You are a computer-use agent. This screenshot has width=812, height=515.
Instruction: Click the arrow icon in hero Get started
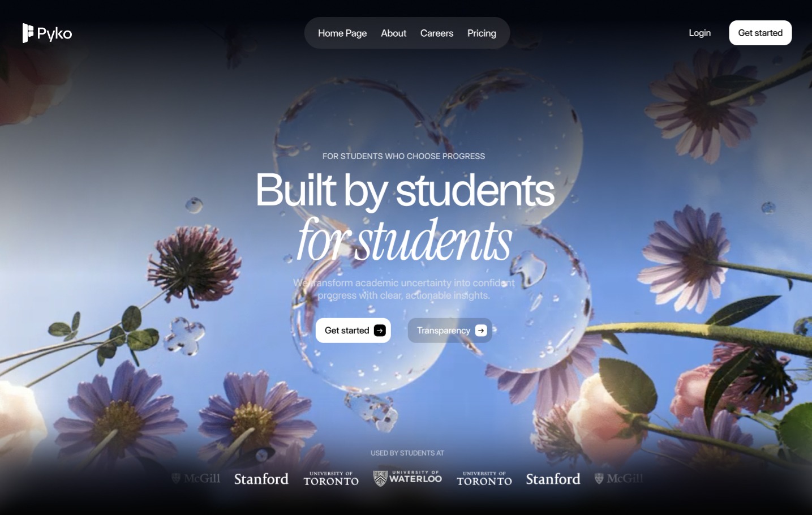pyautogui.click(x=380, y=331)
